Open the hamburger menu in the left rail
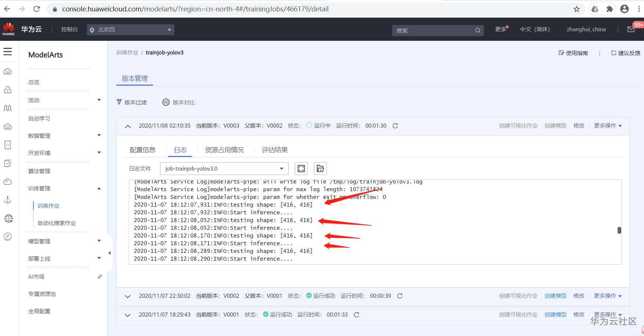Viewport: 644px width, 336px height. click(8, 51)
